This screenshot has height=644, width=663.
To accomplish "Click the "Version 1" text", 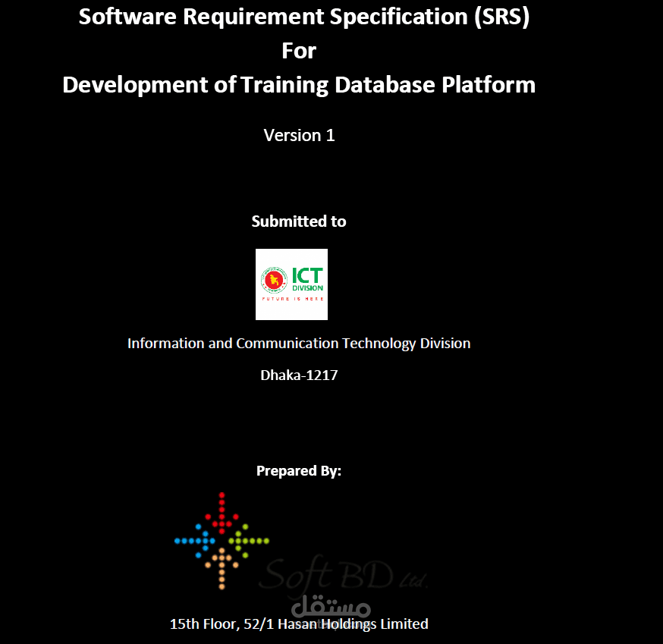I will (299, 135).
